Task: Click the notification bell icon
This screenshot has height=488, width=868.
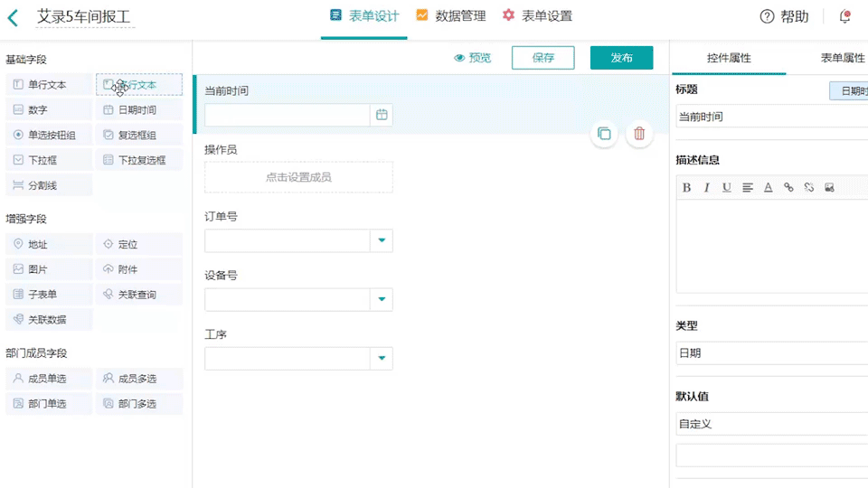Action: coord(844,16)
